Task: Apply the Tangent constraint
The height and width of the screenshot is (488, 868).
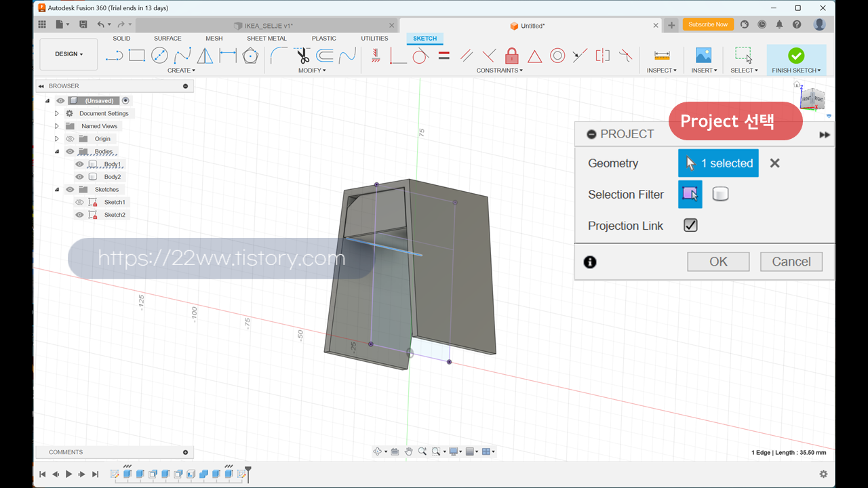Action: (420, 56)
